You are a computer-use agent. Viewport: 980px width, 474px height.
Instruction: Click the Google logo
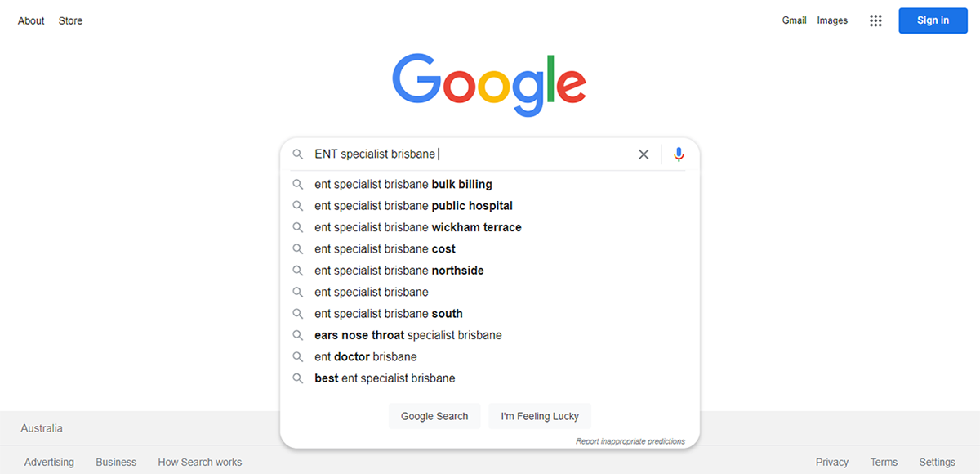point(489,85)
